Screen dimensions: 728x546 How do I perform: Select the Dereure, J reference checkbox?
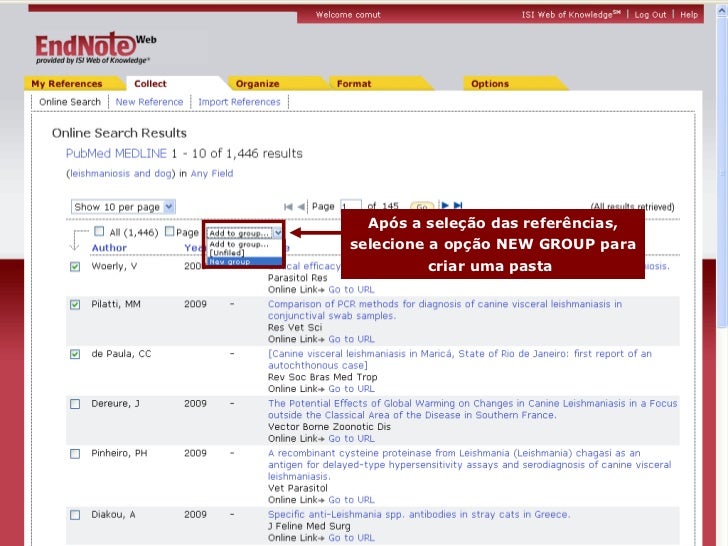click(75, 404)
